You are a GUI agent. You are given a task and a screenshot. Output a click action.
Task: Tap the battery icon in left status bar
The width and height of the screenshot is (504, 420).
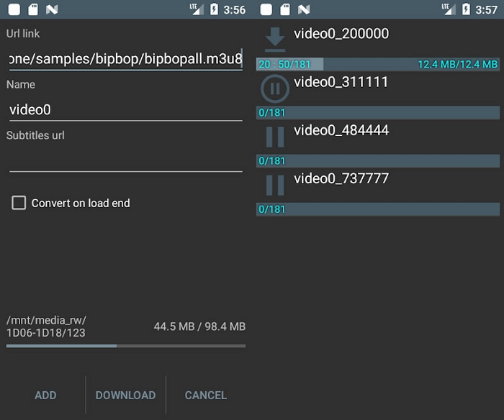pos(214,10)
